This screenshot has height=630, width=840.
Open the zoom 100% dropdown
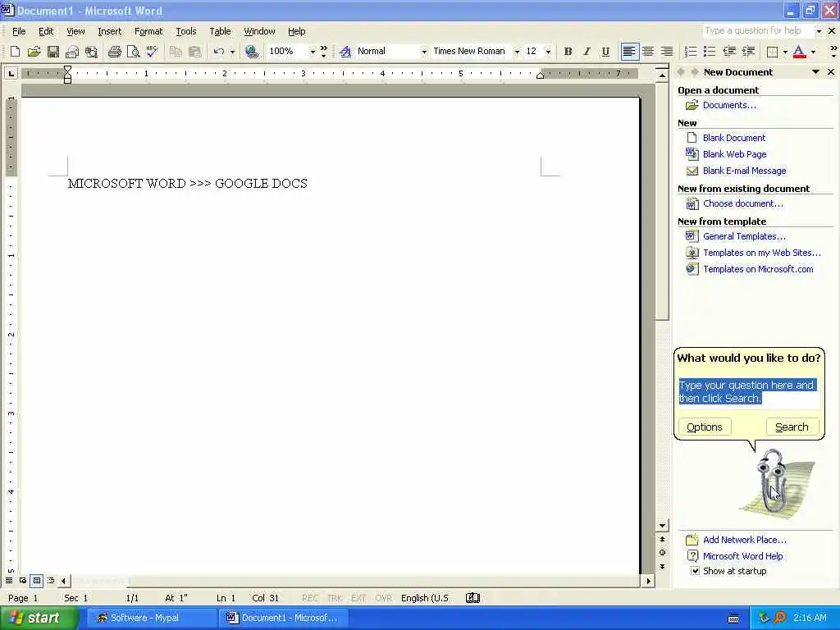point(313,52)
